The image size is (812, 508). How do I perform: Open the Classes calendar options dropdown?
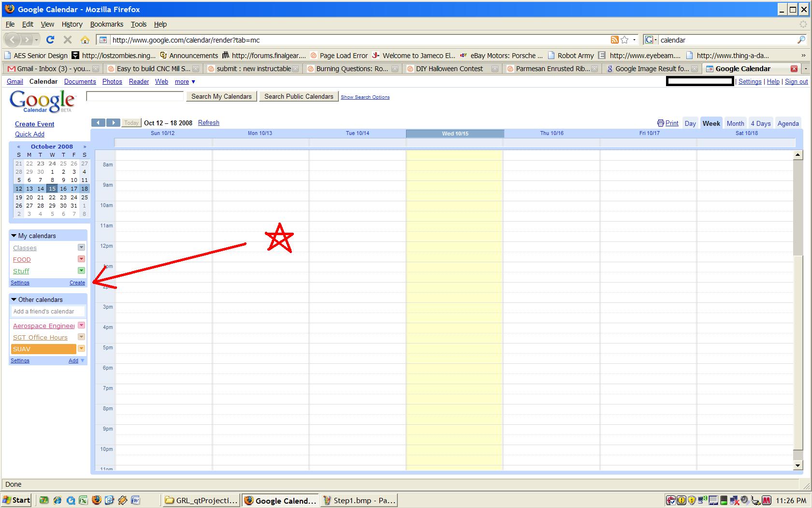pyautogui.click(x=81, y=247)
